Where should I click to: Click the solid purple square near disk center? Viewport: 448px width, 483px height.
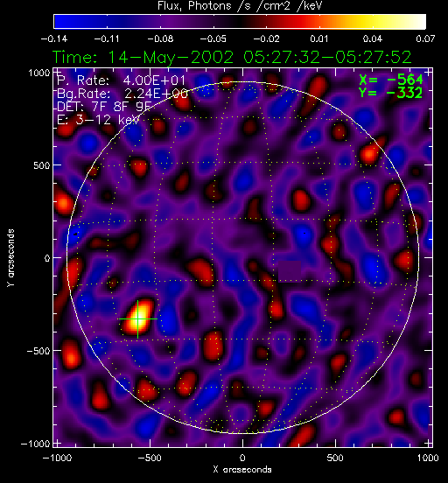pos(290,271)
